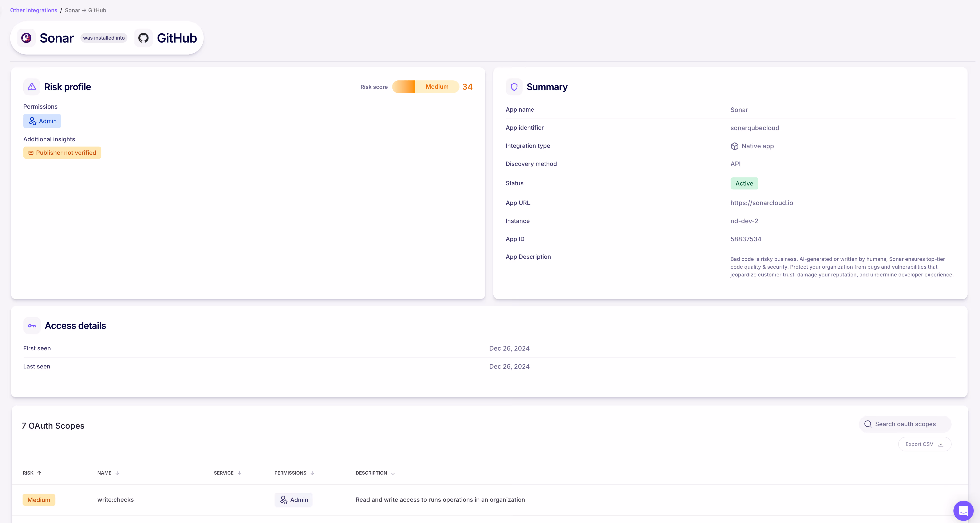Select app identifier sonarqubecloud
980x523 pixels.
coord(754,128)
